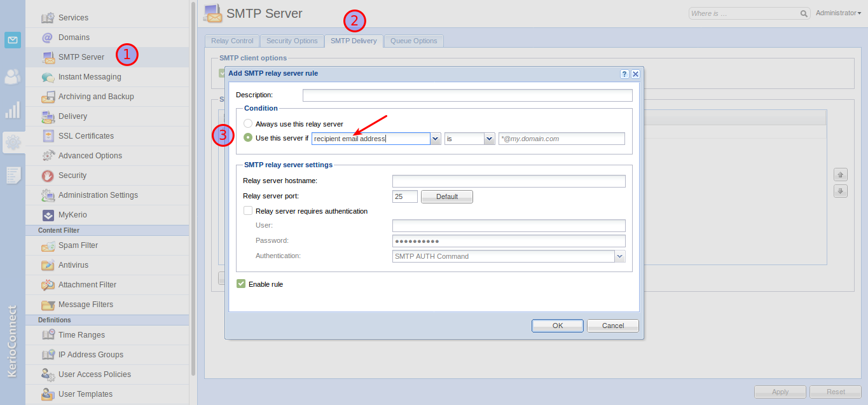Click the *@my.domain.com condition value field
Screen dimensions: 868x405
coord(561,139)
